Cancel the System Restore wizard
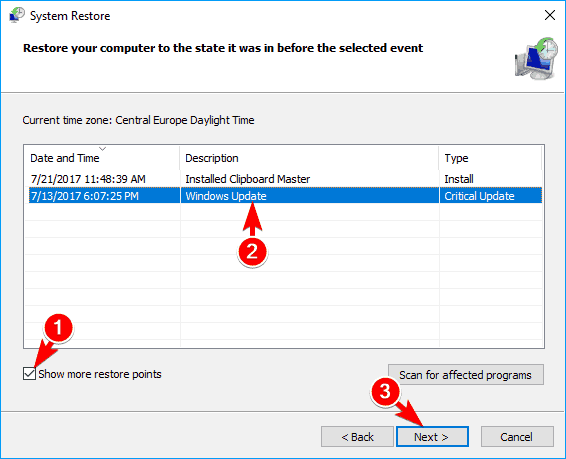Screen dimensions: 566x459 pos(517,437)
